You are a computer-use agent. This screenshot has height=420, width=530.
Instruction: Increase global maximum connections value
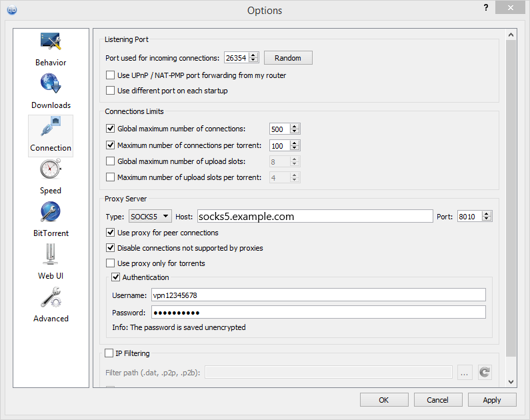pos(295,127)
